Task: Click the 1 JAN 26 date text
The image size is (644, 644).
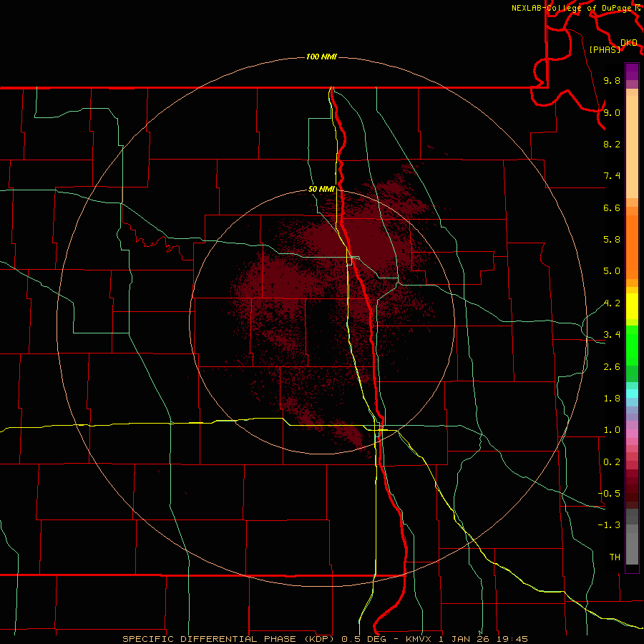Action: pos(465,639)
